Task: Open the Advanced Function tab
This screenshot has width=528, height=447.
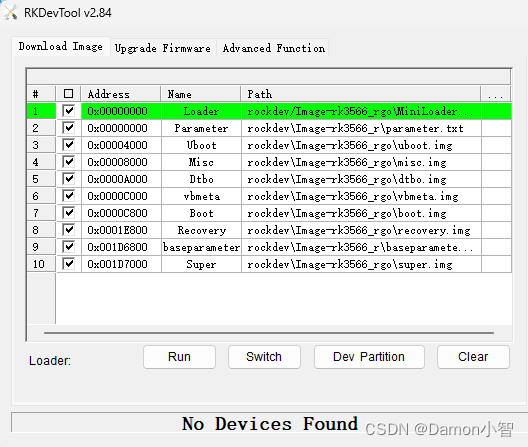Action: point(273,48)
